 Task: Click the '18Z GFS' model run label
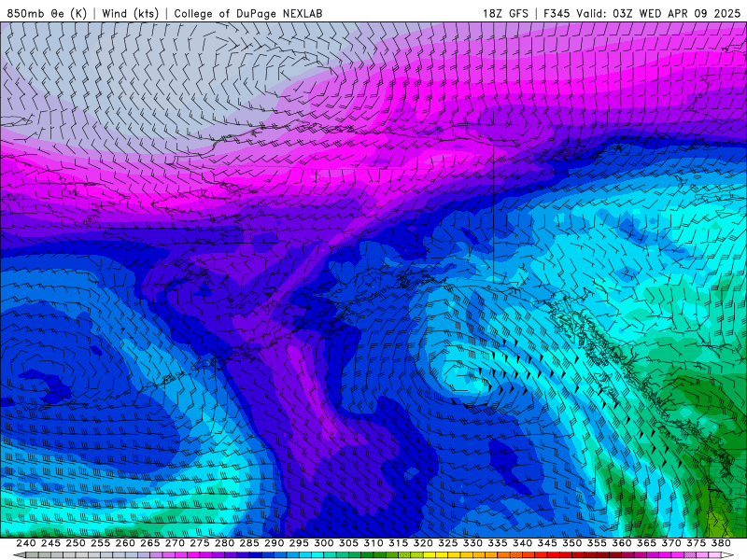point(505,13)
